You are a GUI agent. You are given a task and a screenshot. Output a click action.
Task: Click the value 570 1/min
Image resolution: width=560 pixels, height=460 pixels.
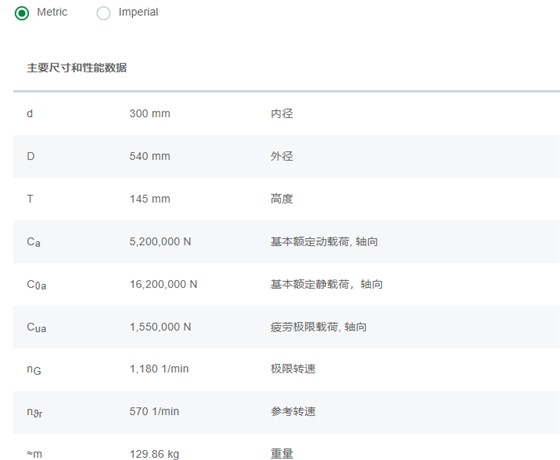[154, 411]
